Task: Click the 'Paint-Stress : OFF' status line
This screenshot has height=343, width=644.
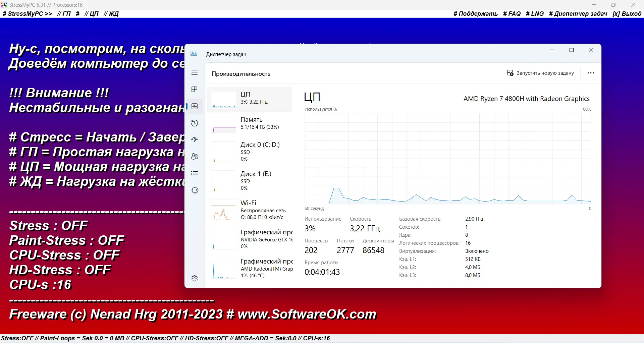Action: point(67,240)
